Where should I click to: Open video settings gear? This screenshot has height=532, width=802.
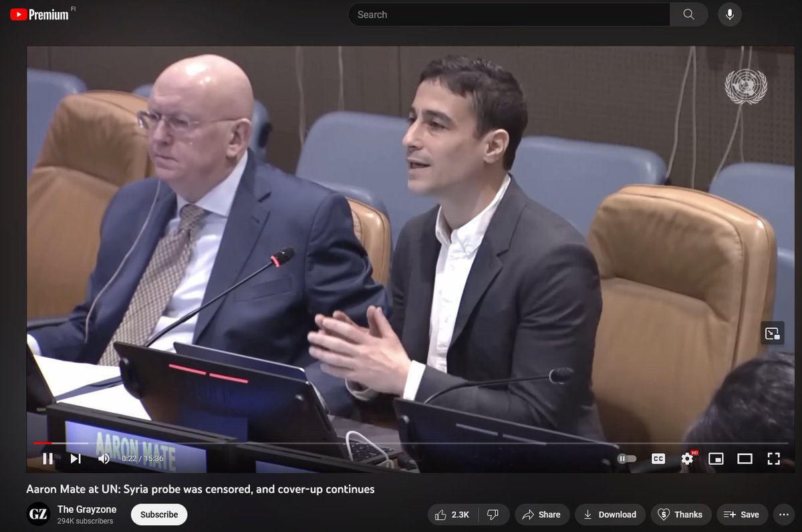[687, 458]
